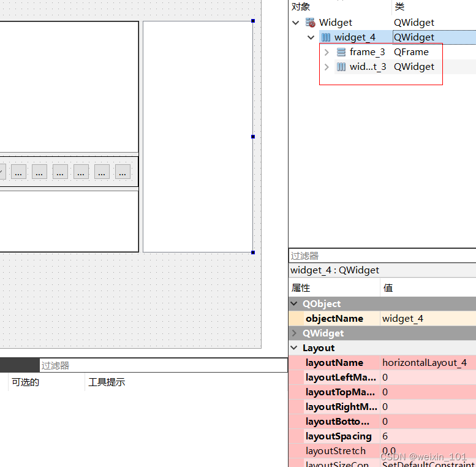Image resolution: width=476 pixels, height=467 pixels.
Task: Click the horizontal layout icon beside widget_4
Action: coord(326,37)
